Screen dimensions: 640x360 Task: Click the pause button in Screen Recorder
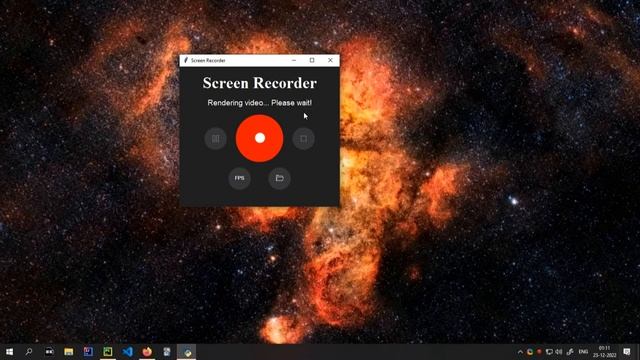coord(216,139)
